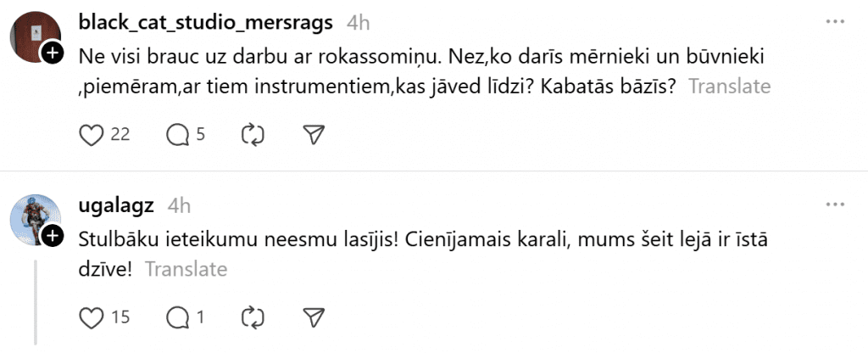
Task: Open replies on black_cat_studio_mersrags post
Action: (x=177, y=134)
